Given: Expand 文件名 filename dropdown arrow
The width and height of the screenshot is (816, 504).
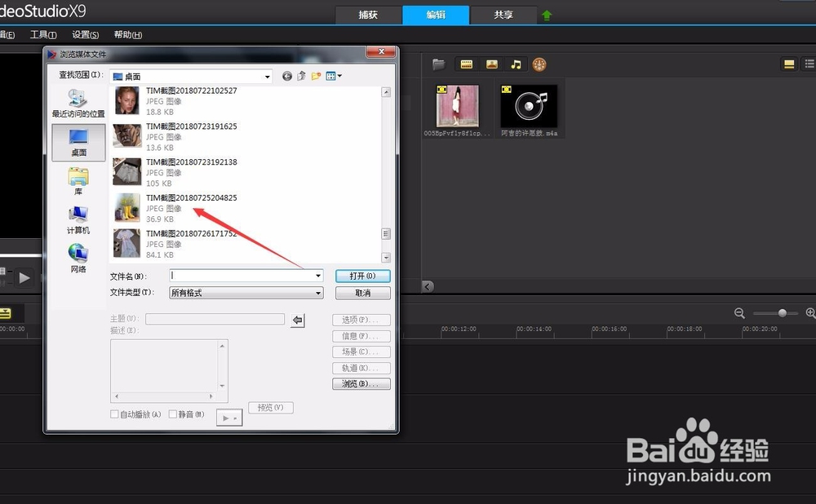Looking at the screenshot, I should (318, 276).
